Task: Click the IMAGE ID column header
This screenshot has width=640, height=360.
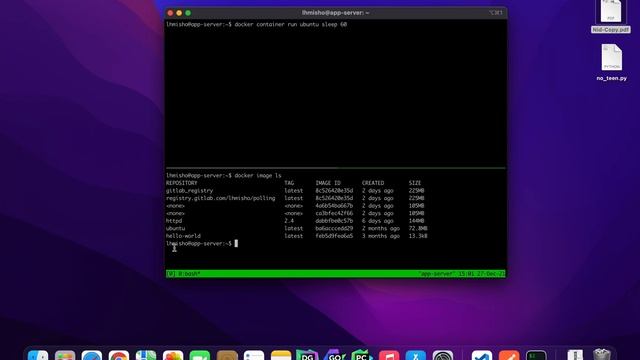Action: (x=328, y=183)
